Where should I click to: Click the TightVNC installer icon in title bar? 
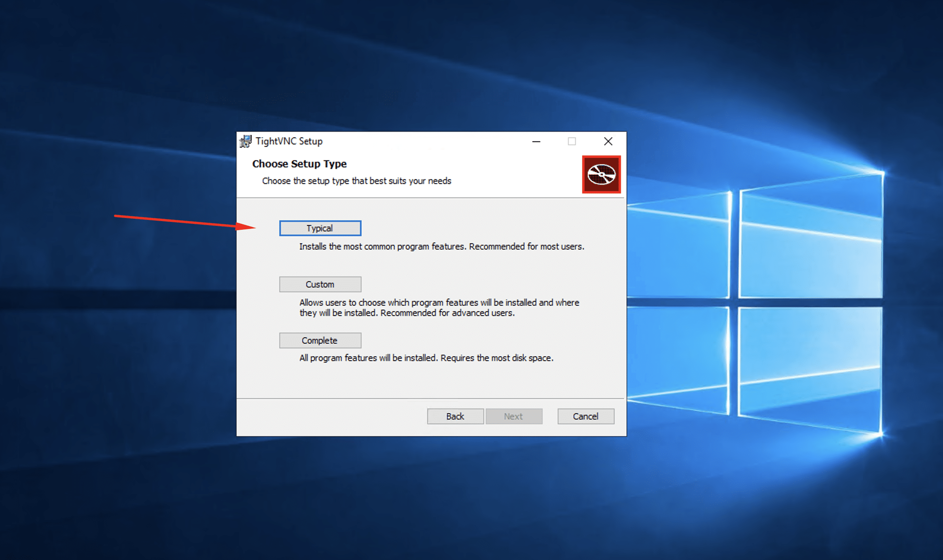click(x=245, y=141)
